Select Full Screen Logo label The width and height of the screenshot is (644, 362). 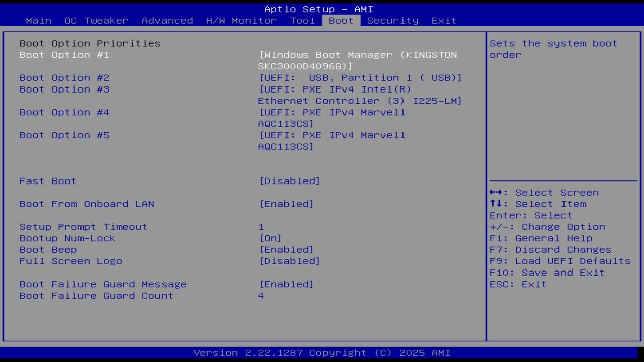(x=71, y=261)
